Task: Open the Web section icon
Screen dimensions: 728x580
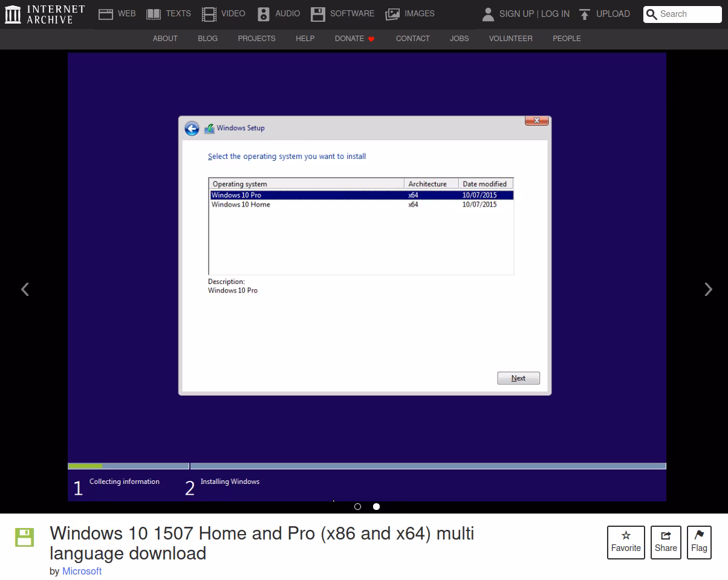Action: (x=106, y=14)
